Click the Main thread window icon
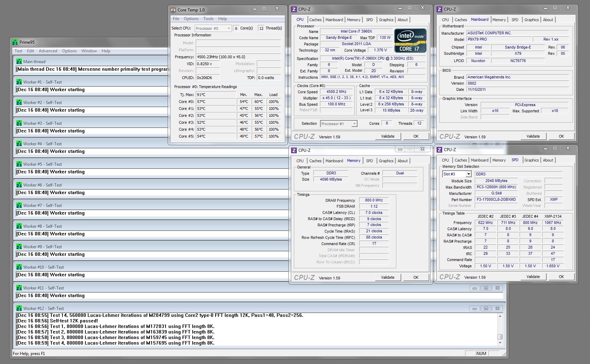The width and height of the screenshot is (590, 364). click(x=19, y=61)
